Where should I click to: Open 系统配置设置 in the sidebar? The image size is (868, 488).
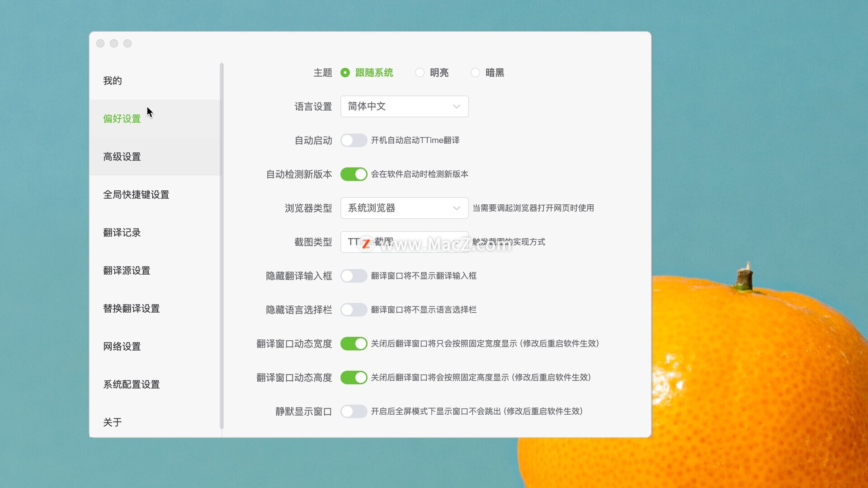point(155,384)
